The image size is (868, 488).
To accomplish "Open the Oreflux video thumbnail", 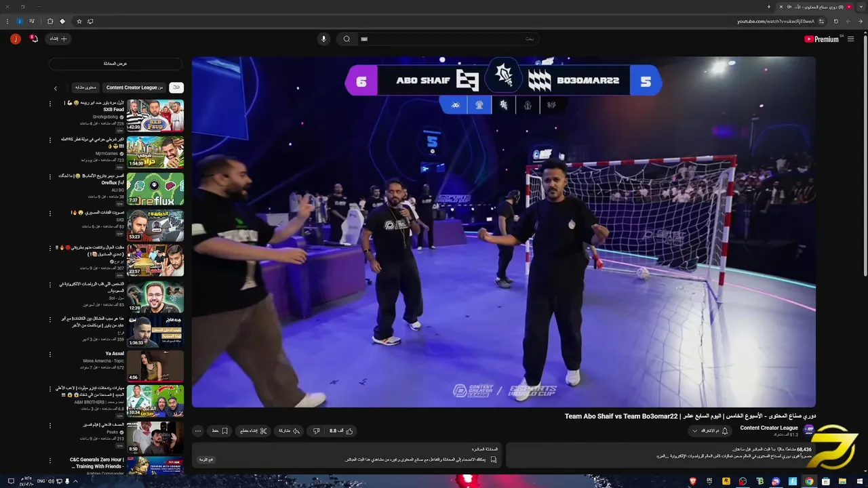I will pos(155,188).
